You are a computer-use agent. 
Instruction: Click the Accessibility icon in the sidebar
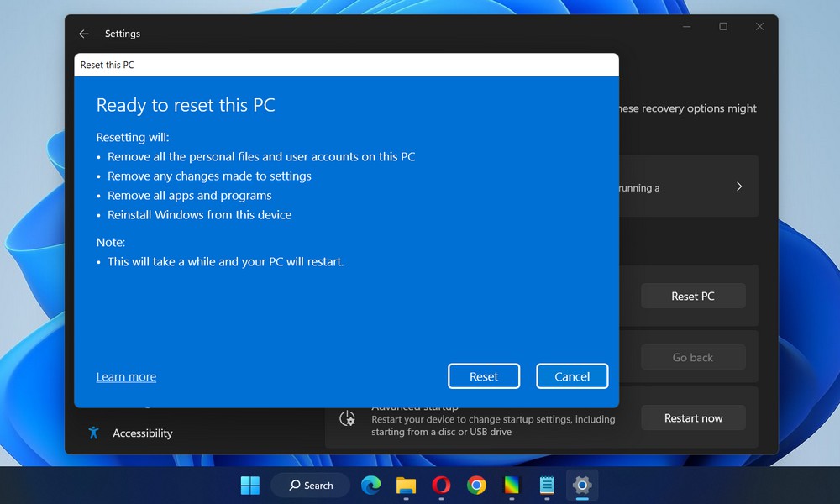pos(94,433)
